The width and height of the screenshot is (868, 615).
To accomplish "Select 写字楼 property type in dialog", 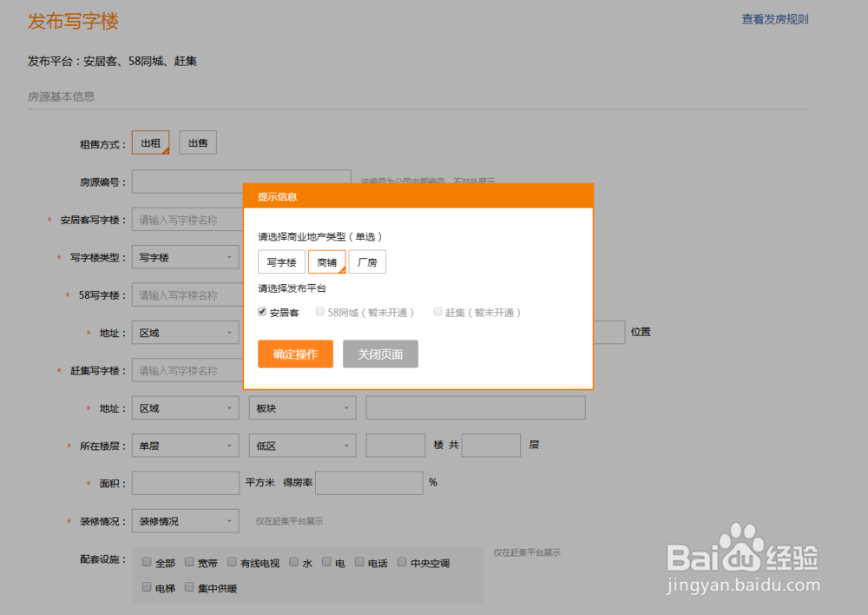I will coord(281,262).
